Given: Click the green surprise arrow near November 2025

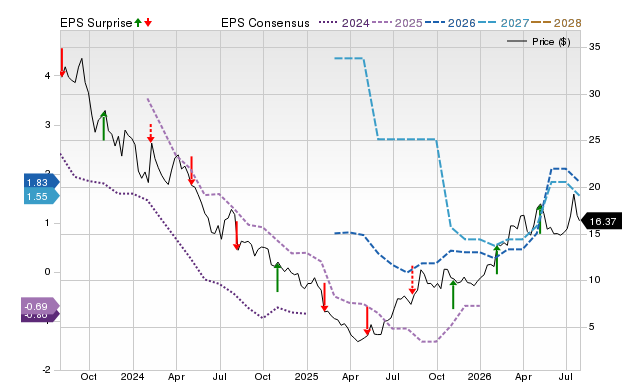Looking at the screenshot, I should [x=453, y=294].
